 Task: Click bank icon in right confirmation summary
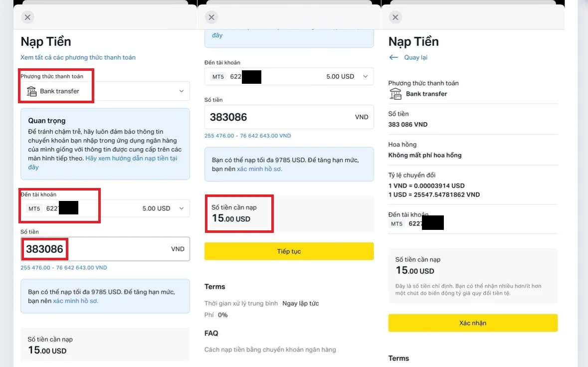(395, 94)
